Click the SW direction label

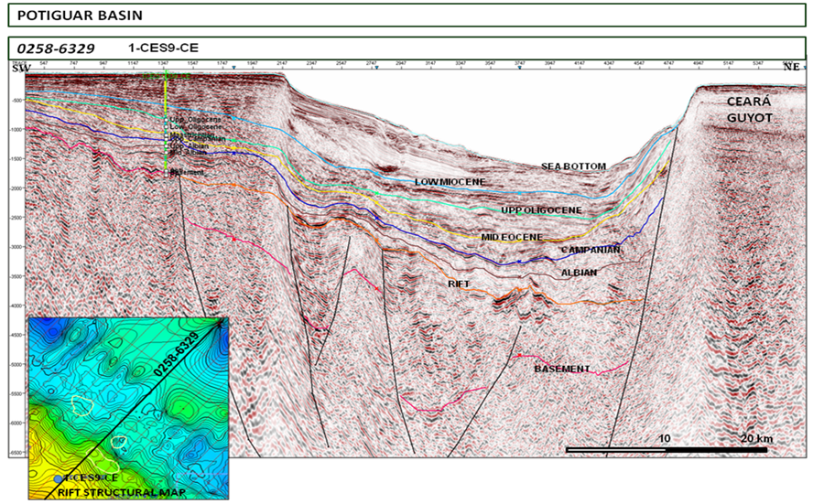(18, 69)
